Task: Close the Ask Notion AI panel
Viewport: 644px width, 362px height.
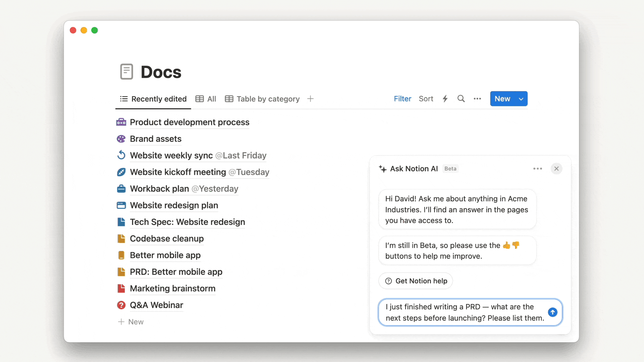Action: click(x=556, y=169)
